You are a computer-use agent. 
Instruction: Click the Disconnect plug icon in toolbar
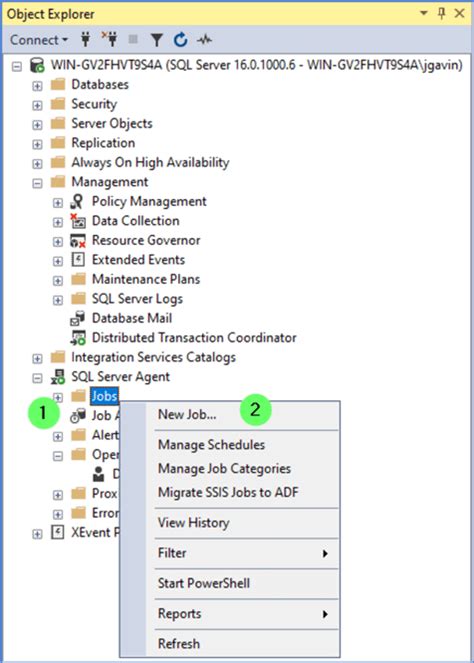point(110,39)
